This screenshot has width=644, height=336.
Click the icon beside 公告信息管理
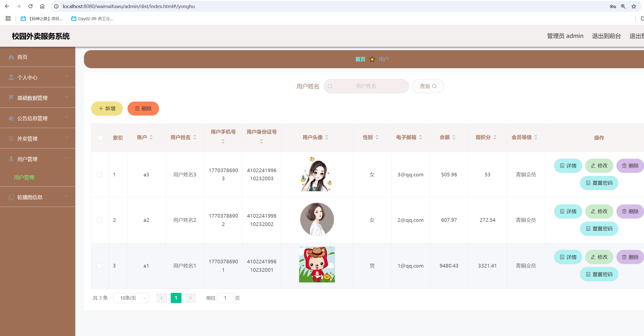pyautogui.click(x=11, y=118)
